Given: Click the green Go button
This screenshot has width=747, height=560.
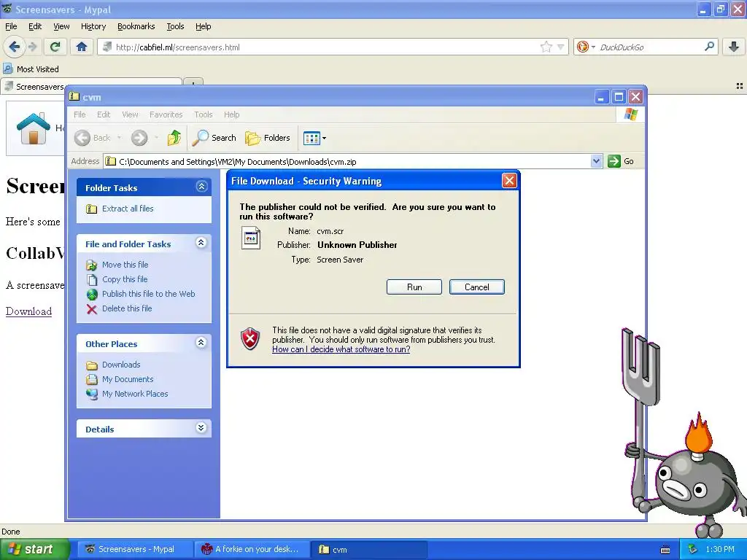Looking at the screenshot, I should [x=621, y=161].
